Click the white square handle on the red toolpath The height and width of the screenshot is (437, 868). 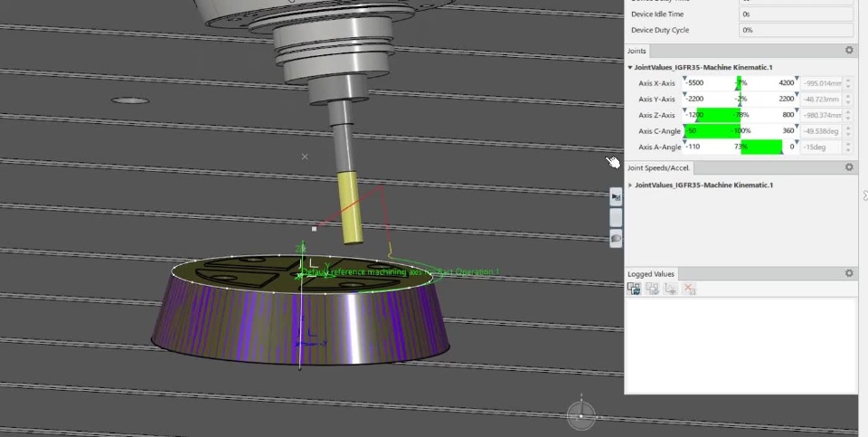[x=314, y=229]
